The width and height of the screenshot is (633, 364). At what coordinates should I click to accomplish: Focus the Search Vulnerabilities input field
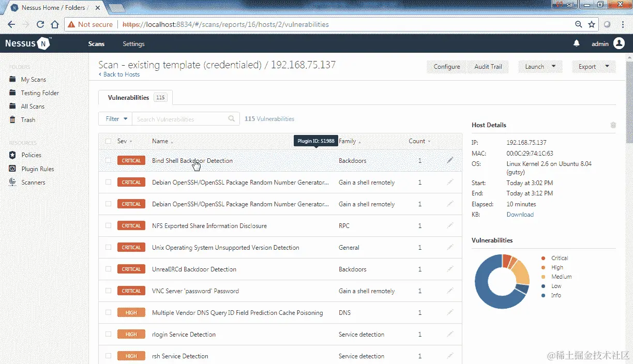180,119
